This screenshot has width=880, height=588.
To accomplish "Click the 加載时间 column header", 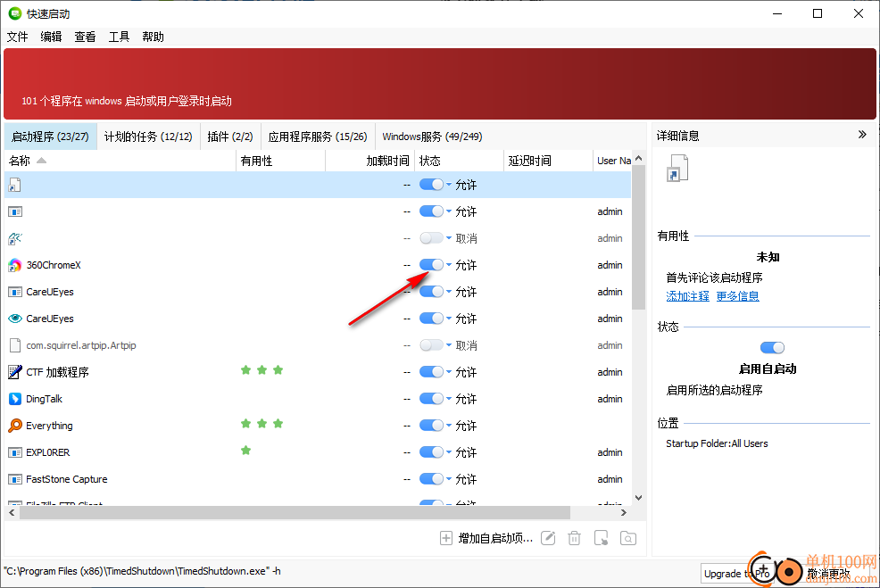I will (370, 161).
